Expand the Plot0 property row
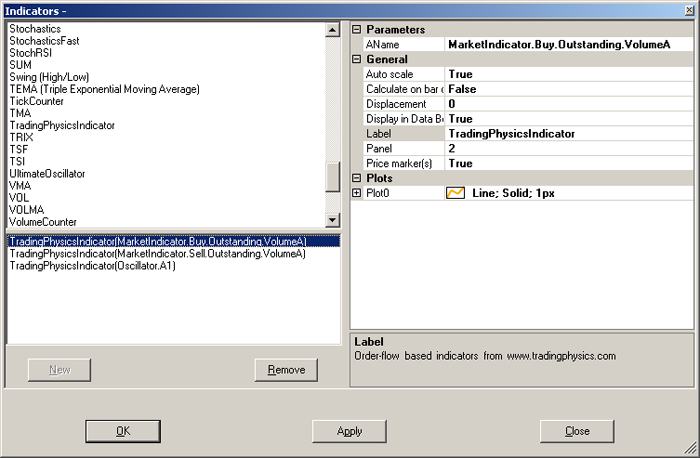The height and width of the screenshot is (458, 700). tap(357, 193)
